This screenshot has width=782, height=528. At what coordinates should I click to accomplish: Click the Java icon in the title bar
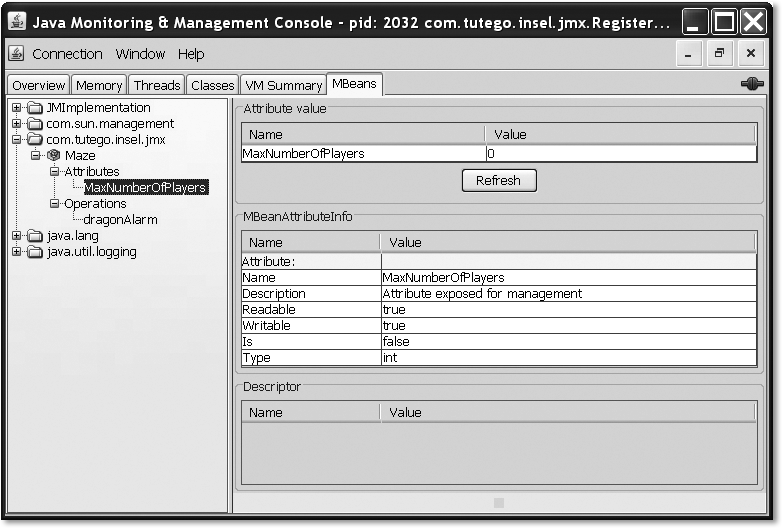coord(17,21)
